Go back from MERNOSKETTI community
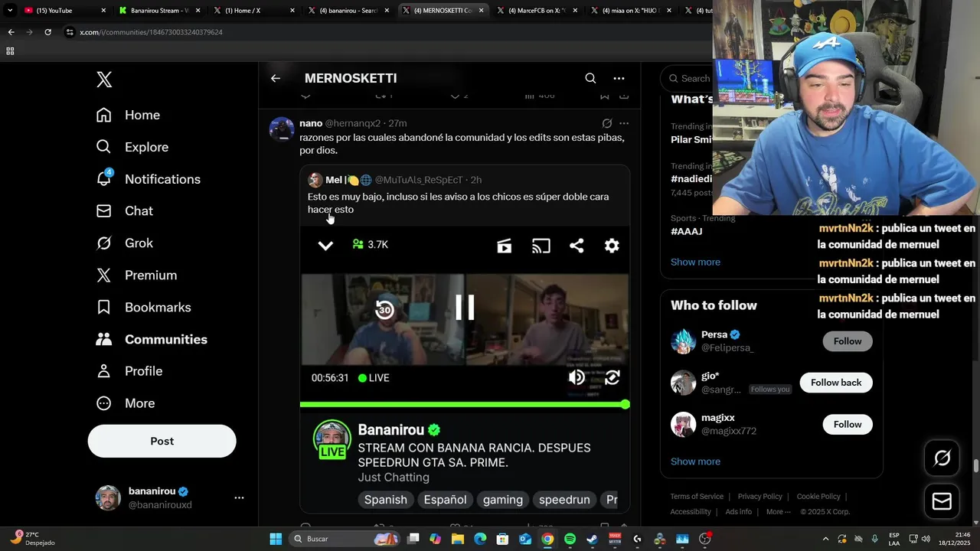Screen dimensions: 980x551 pyautogui.click(x=276, y=78)
